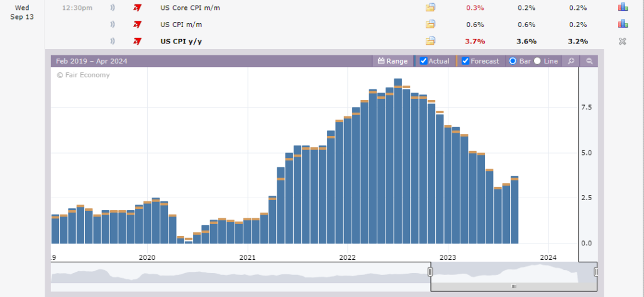Click previous value 3.2%
This screenshot has width=644, height=297.
pos(578,42)
